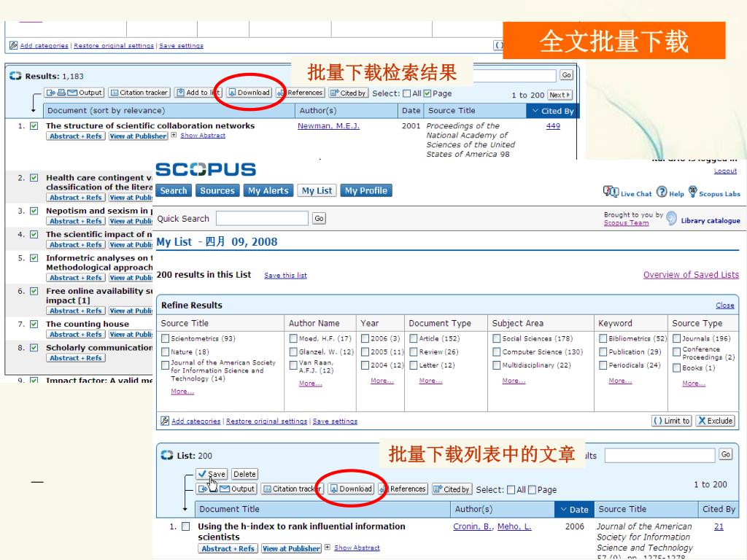Click View at Publisher for h-index article
Screen dimensions: 747x560
click(x=291, y=548)
